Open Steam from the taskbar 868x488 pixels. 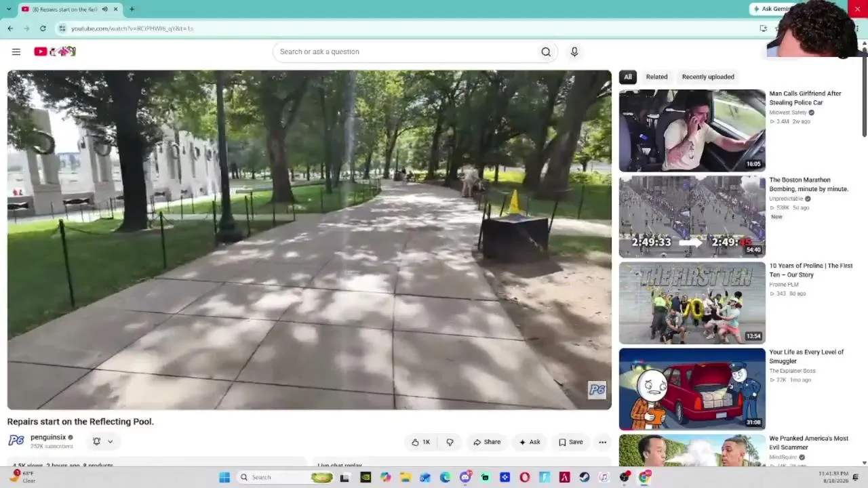tap(584, 477)
